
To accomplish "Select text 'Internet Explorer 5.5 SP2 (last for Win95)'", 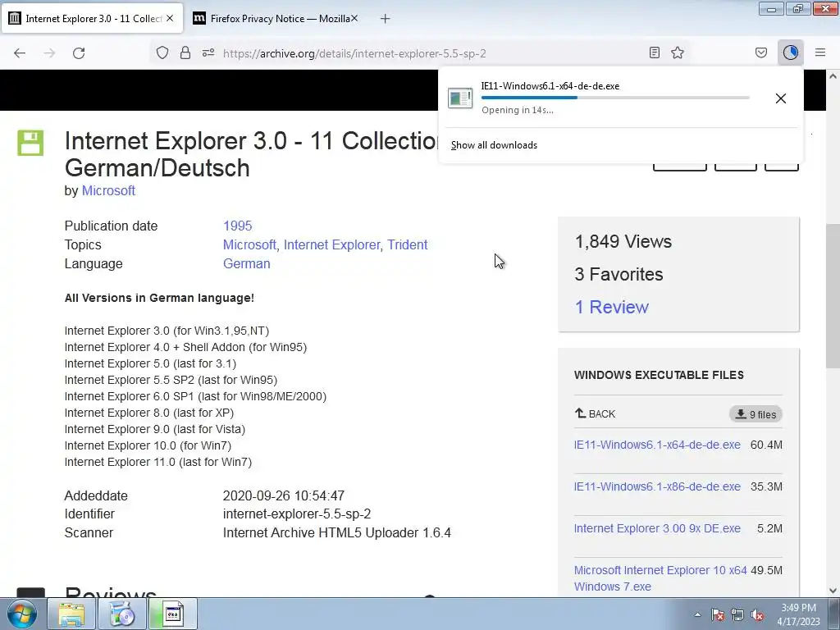I will point(171,380).
